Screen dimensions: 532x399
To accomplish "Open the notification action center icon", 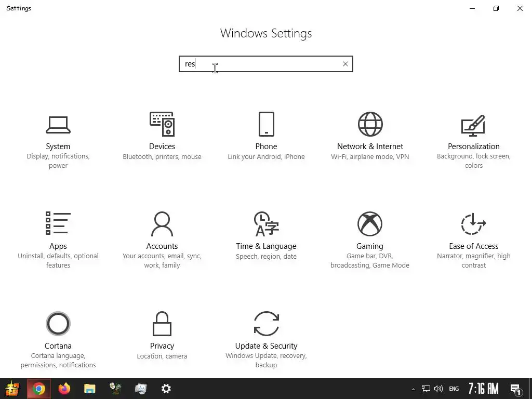I will point(516,389).
